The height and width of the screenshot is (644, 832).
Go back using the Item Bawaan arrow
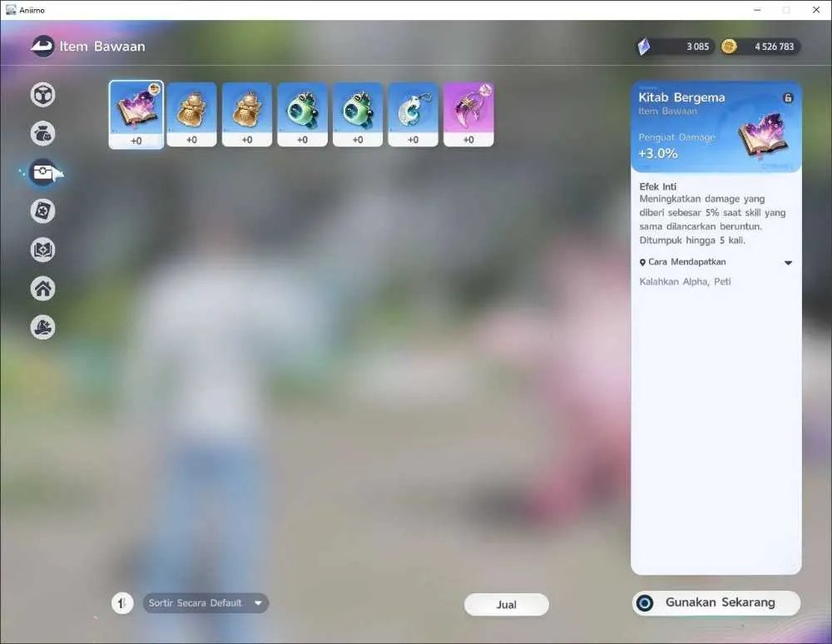click(42, 46)
